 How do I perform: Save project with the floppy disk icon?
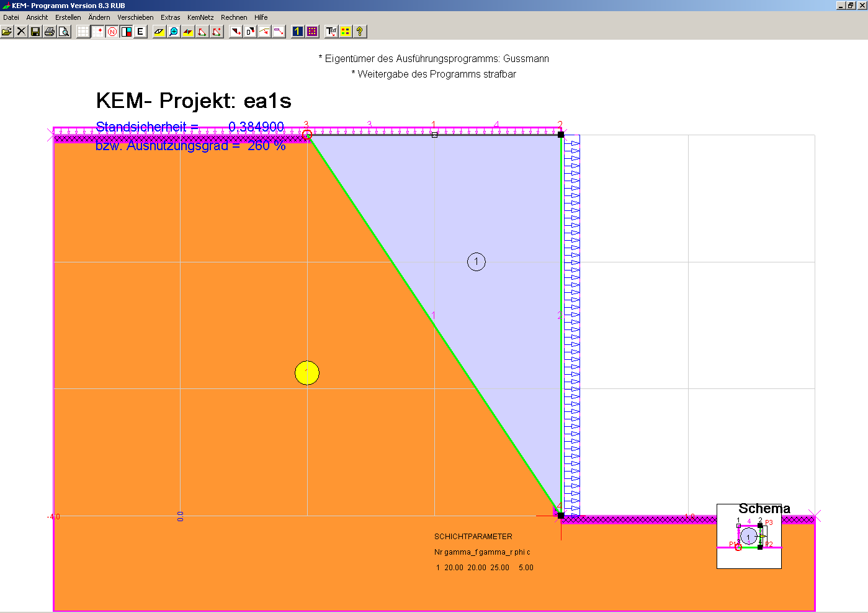(x=35, y=31)
